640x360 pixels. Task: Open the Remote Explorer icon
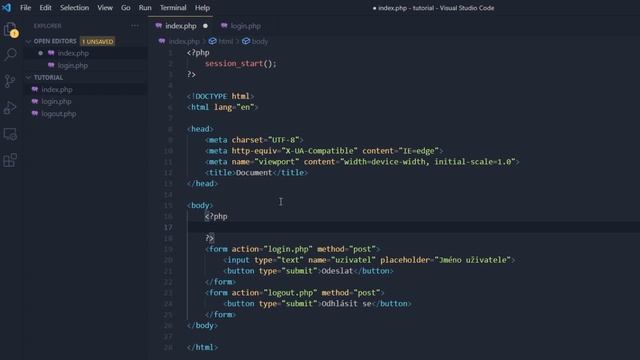(10, 134)
